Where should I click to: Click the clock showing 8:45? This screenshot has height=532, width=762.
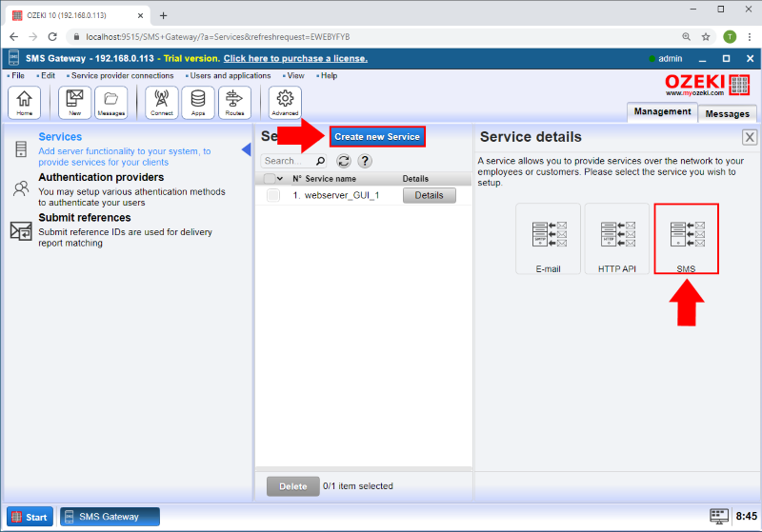(746, 516)
